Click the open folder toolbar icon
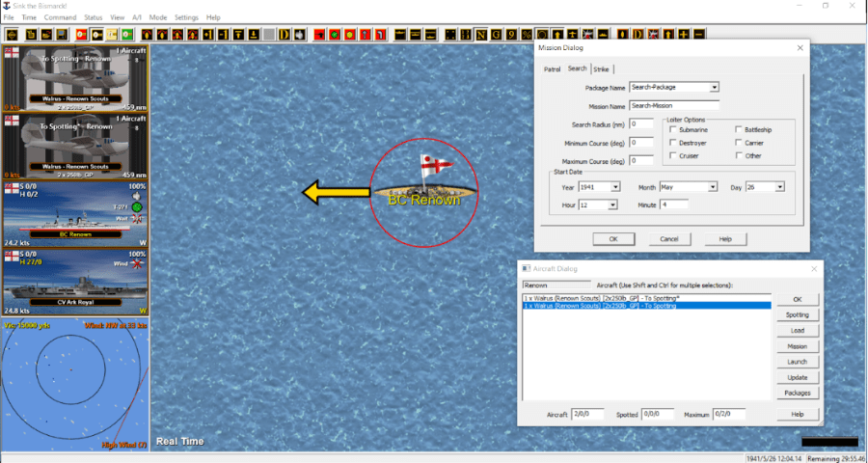 coord(46,35)
